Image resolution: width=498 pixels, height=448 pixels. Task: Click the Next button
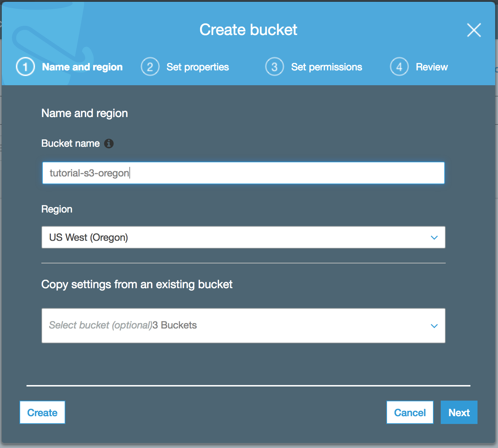pos(459,412)
